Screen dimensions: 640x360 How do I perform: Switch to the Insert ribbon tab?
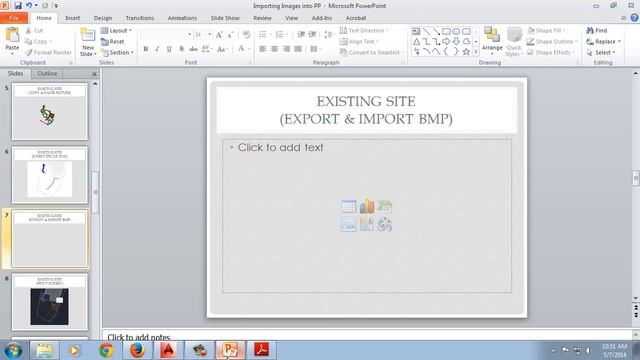72,18
